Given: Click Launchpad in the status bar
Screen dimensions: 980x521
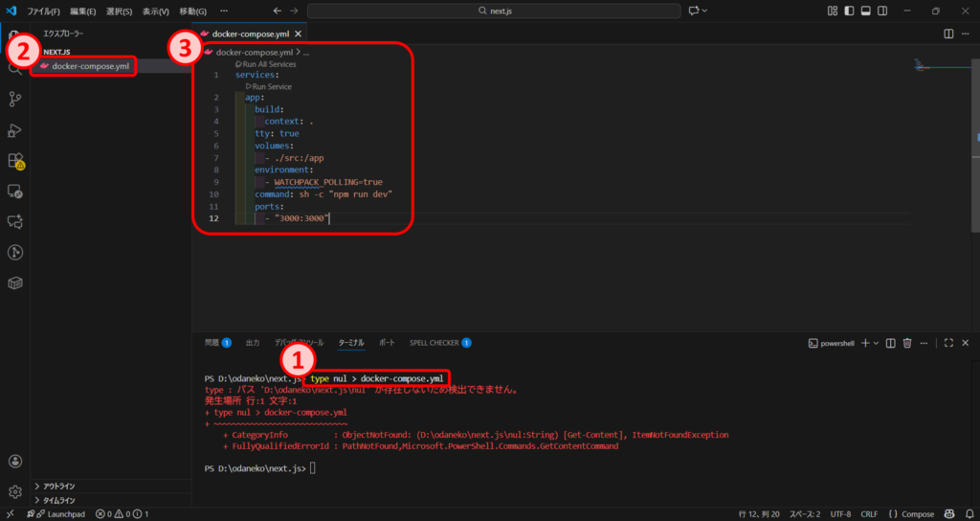Looking at the screenshot, I should (60, 514).
